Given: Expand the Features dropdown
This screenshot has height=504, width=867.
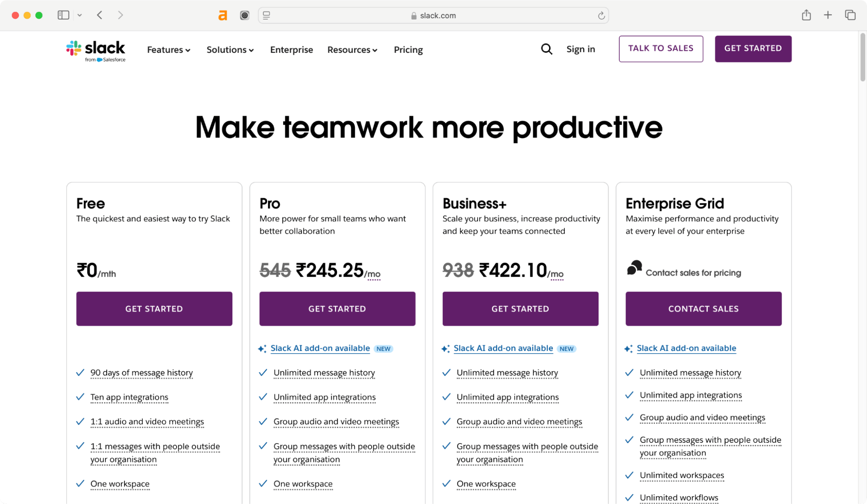Looking at the screenshot, I should click(169, 50).
